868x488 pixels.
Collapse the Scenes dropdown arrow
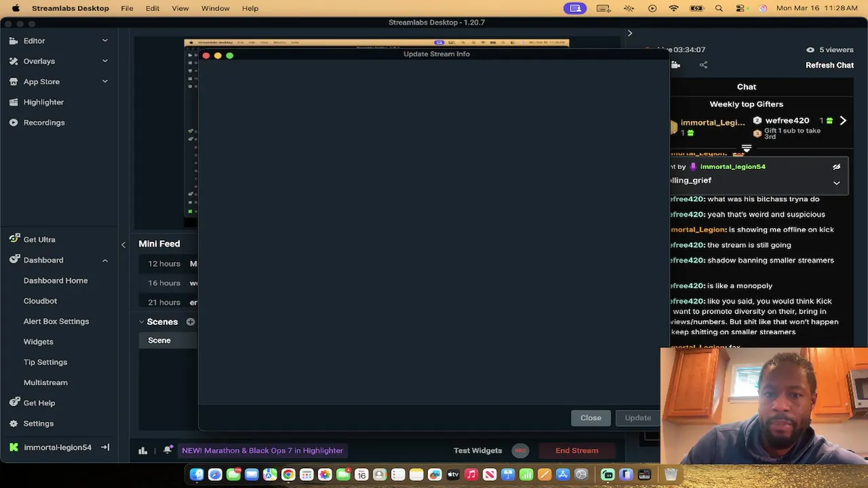[x=142, y=322]
